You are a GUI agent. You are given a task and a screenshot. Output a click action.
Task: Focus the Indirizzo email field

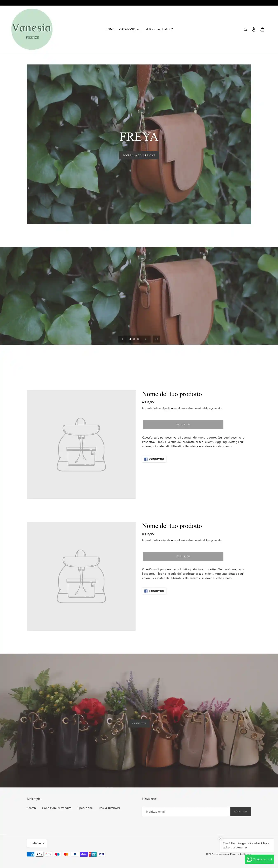point(186,811)
